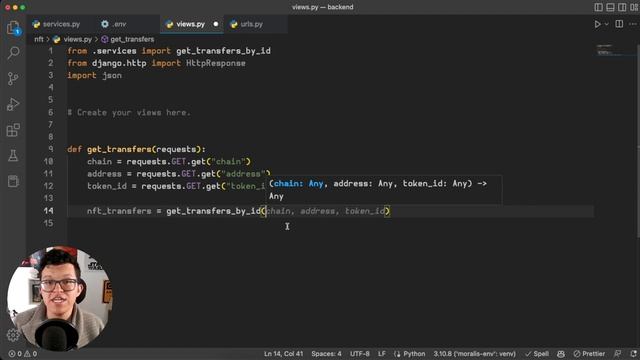This screenshot has height=360, width=640.
Task: Click the unsaved dot on views.py tab
Action: click(x=216, y=24)
